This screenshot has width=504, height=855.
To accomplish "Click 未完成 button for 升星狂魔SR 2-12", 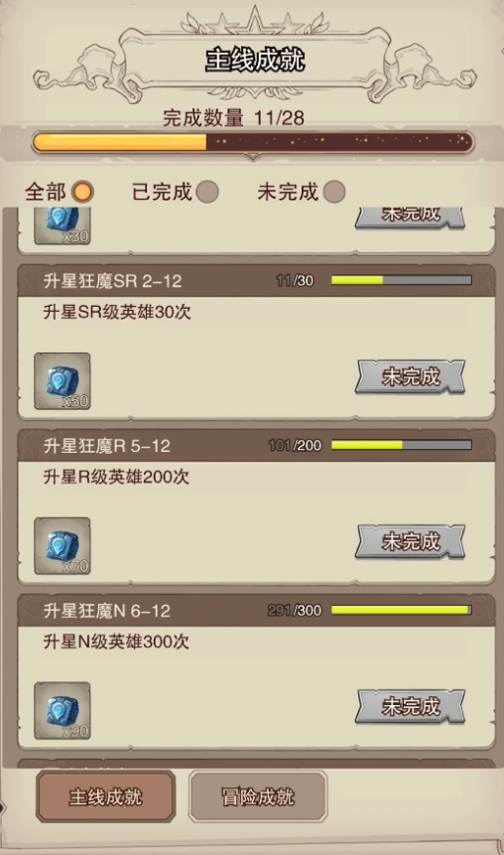I will pyautogui.click(x=411, y=376).
